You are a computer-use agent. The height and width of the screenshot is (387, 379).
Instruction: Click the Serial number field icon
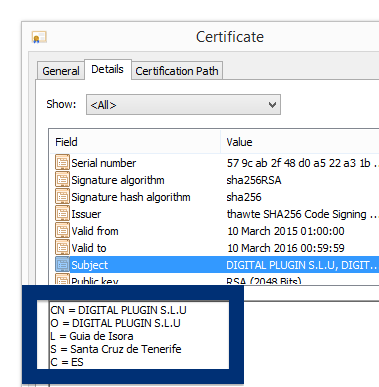click(62, 163)
